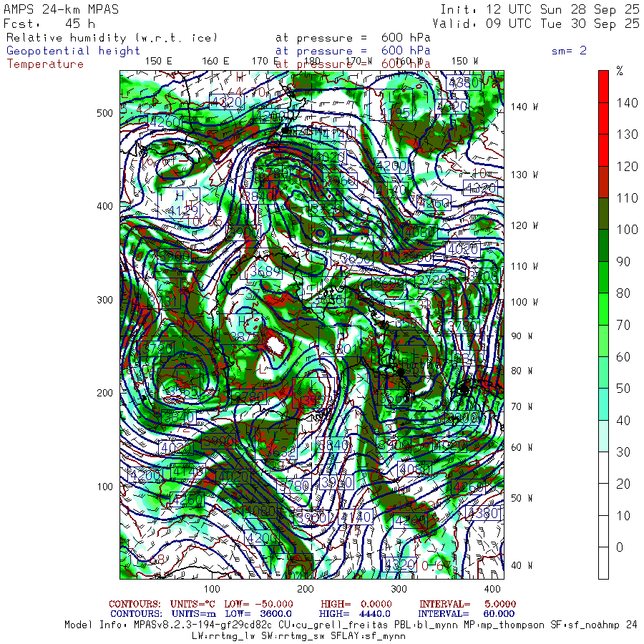644x644 pixels.
Task: Select the blue "sm= 2" smoothing text
Action: coord(569,51)
